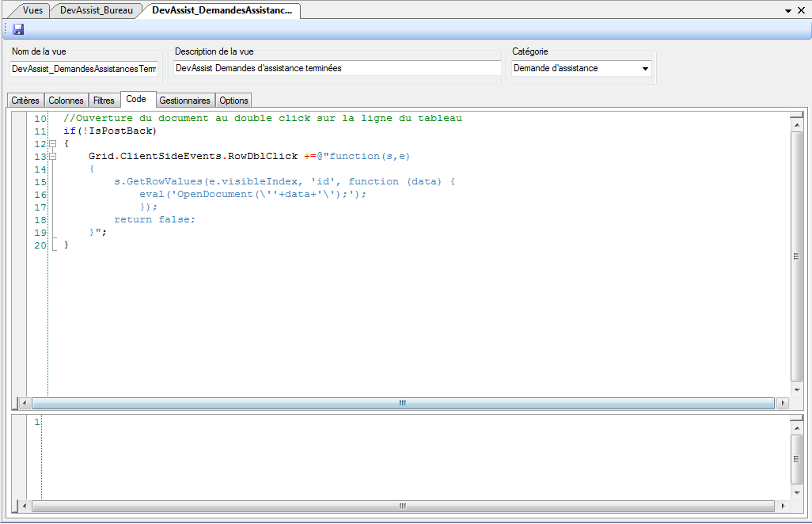Collapse the code block at line 12
Viewport: 812px width, 524px height.
[x=52, y=144]
